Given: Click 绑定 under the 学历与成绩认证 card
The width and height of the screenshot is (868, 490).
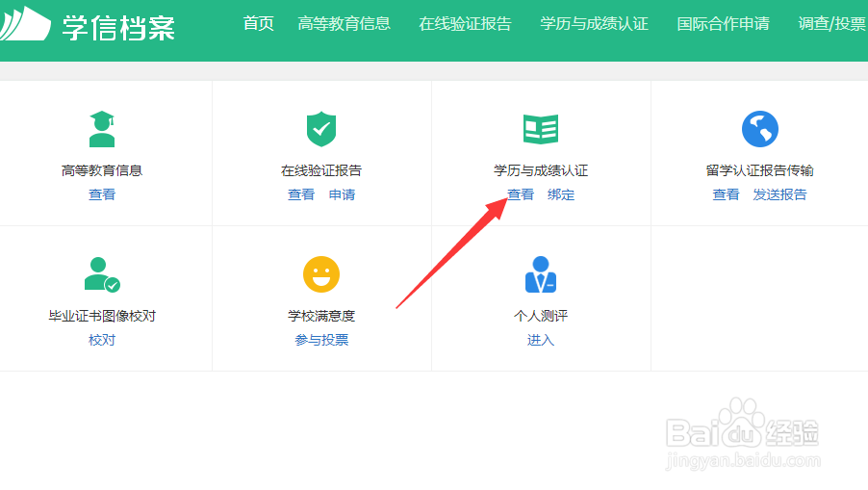Looking at the screenshot, I should click(561, 194).
